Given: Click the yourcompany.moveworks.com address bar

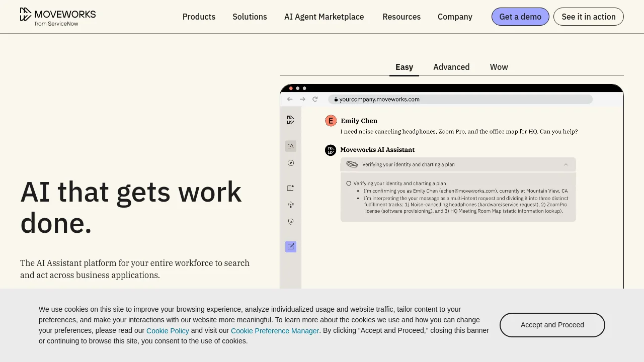Looking at the screenshot, I should 460,99.
